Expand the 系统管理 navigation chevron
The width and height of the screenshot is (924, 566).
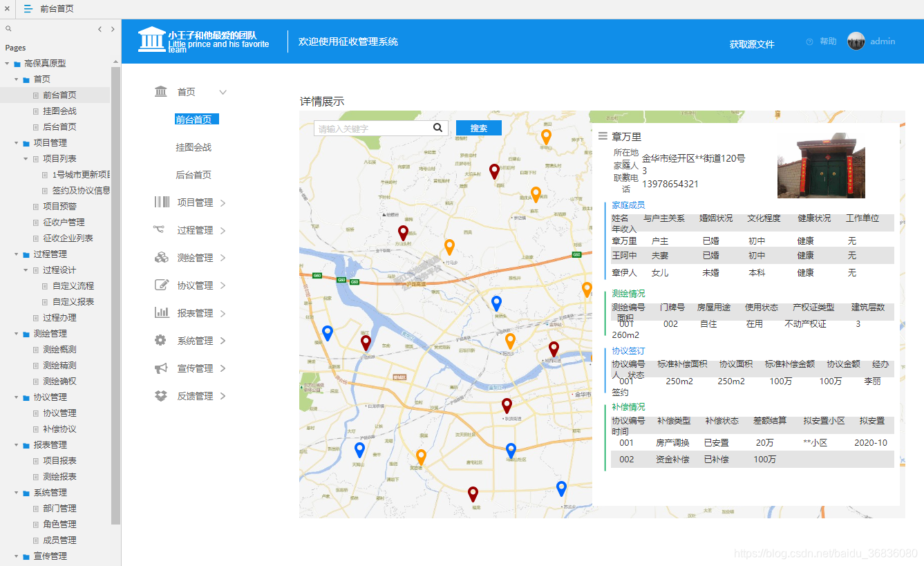click(223, 341)
